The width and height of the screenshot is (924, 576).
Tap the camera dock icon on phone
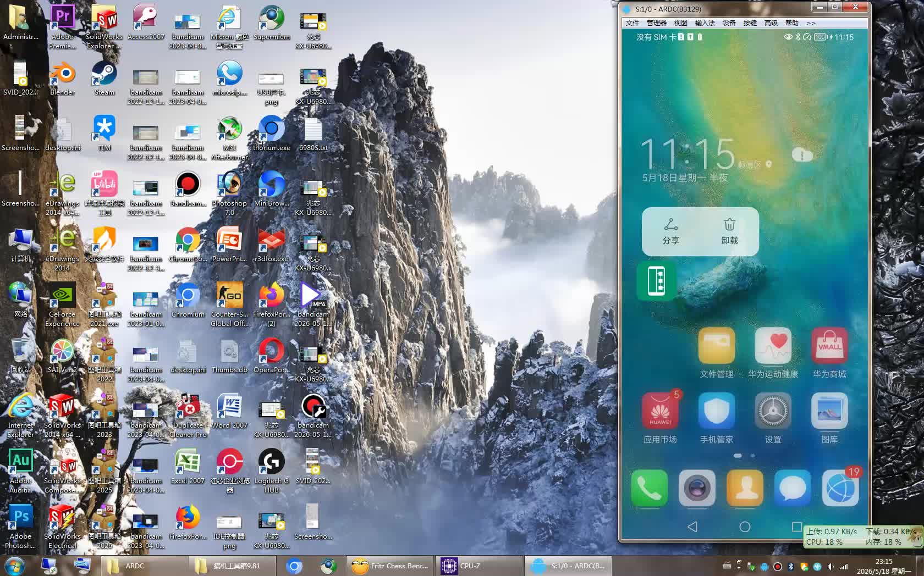[x=697, y=488]
